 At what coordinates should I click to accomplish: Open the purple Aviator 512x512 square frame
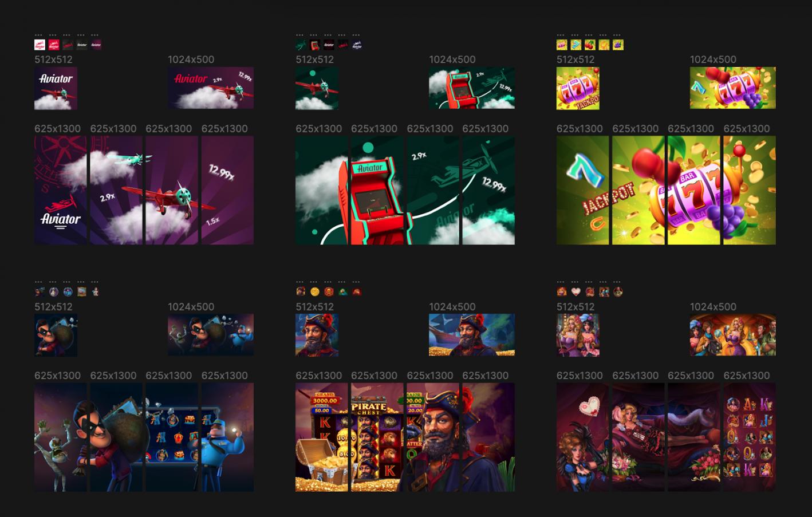[x=56, y=88]
